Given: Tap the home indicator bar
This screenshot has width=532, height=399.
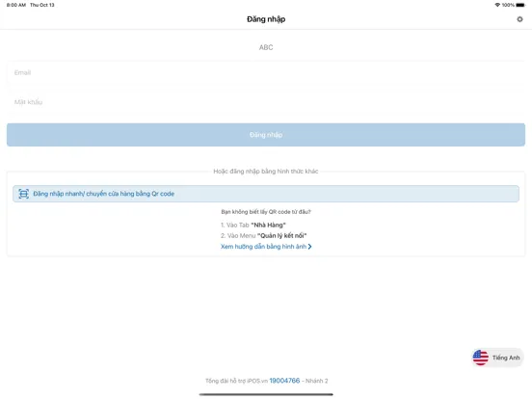Looking at the screenshot, I should coord(266,394).
